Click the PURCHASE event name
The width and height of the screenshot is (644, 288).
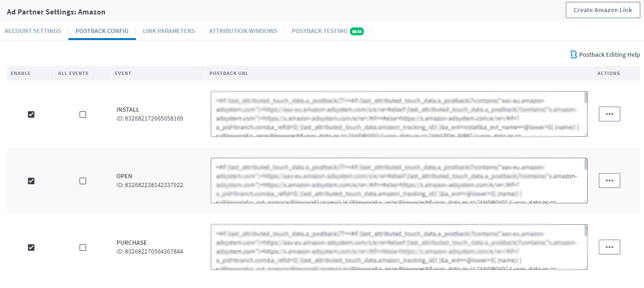click(131, 243)
